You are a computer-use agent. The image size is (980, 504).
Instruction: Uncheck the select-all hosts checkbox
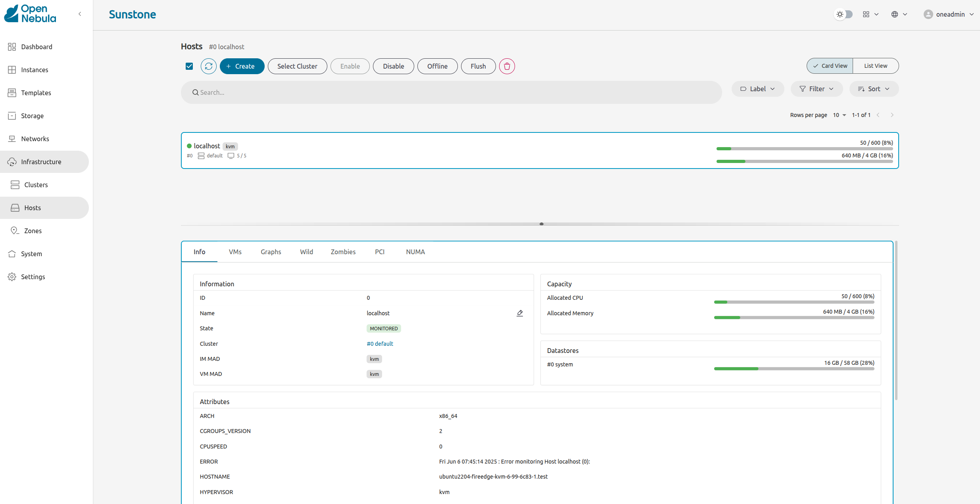(x=189, y=66)
